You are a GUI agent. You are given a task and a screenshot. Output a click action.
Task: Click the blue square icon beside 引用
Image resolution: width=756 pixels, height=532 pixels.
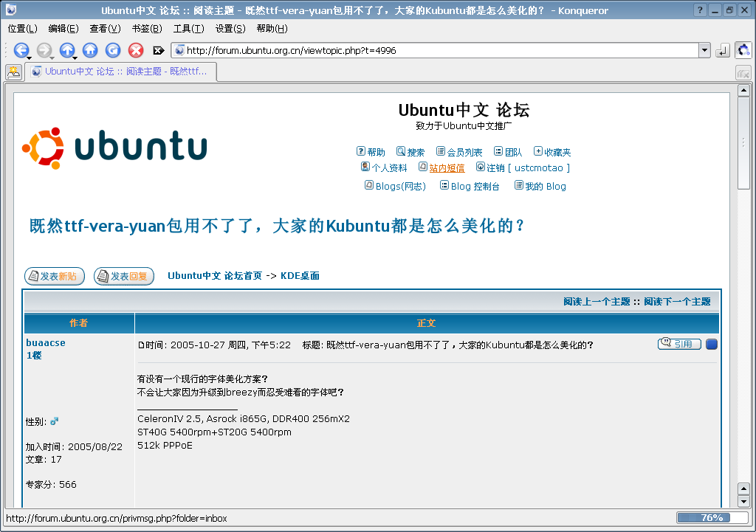(x=712, y=344)
